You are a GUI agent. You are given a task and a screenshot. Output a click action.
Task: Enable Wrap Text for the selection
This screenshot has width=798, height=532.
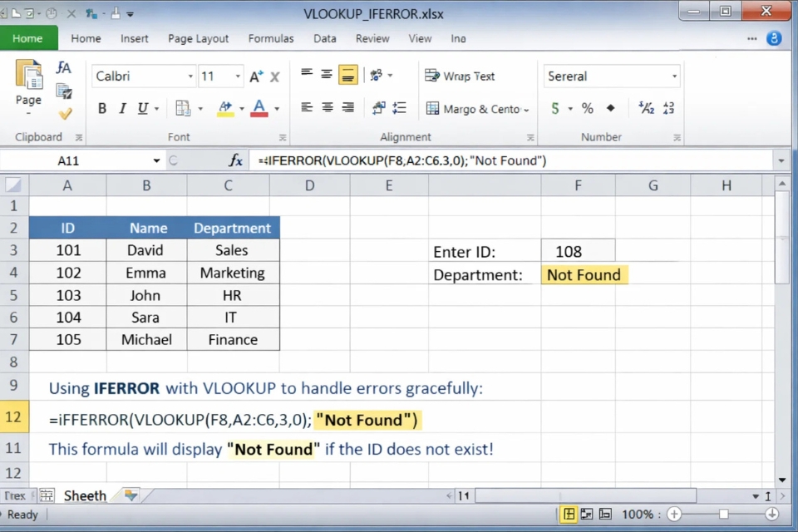point(459,76)
